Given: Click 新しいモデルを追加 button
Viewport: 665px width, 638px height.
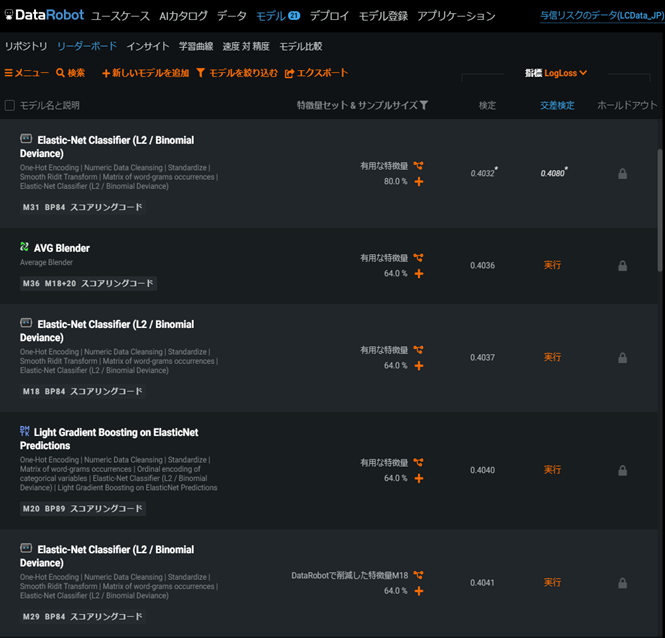Looking at the screenshot, I should point(145,73).
